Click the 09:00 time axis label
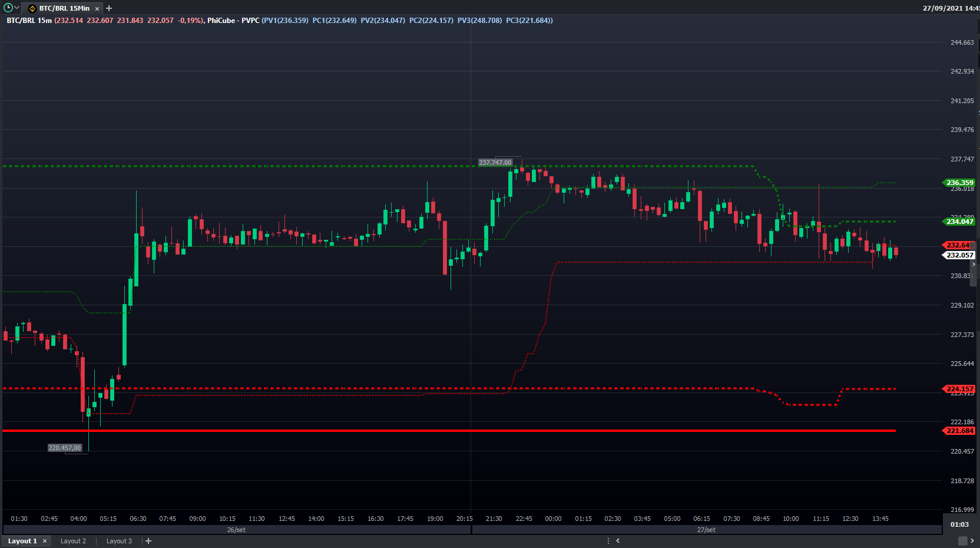The width and height of the screenshot is (980, 548). tap(197, 519)
